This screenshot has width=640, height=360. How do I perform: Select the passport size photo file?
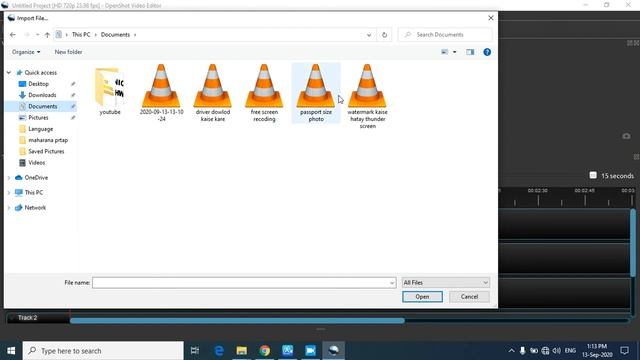pyautogui.click(x=316, y=93)
